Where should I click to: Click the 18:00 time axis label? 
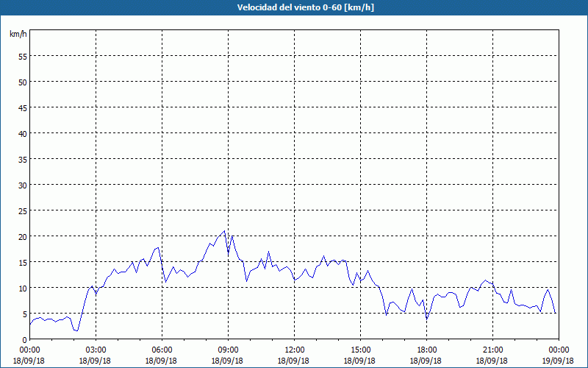(426, 350)
